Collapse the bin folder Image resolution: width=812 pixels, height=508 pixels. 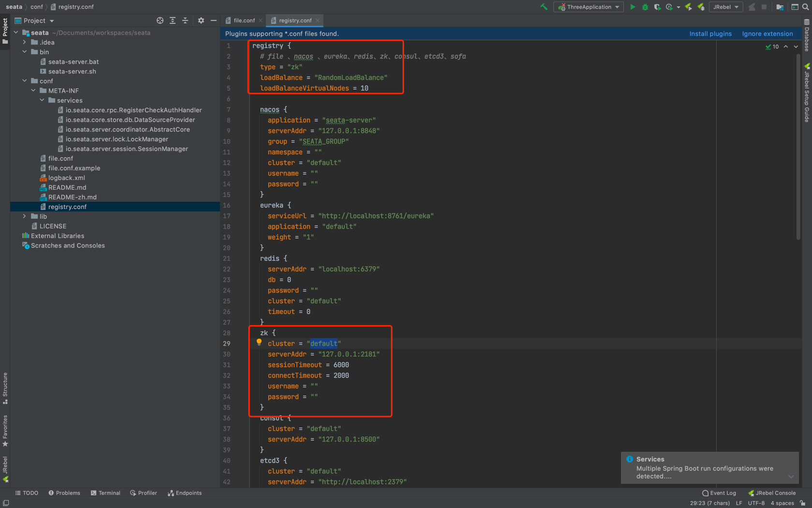(25, 52)
